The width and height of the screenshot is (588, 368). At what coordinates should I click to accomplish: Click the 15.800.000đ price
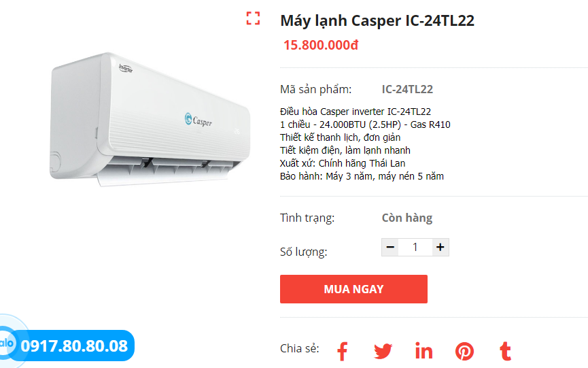pyautogui.click(x=321, y=45)
